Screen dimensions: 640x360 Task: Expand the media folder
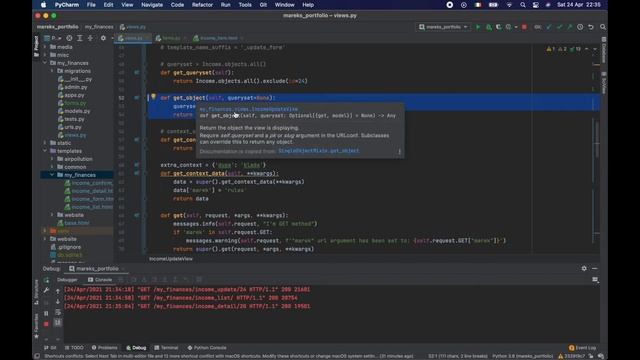pos(45,47)
